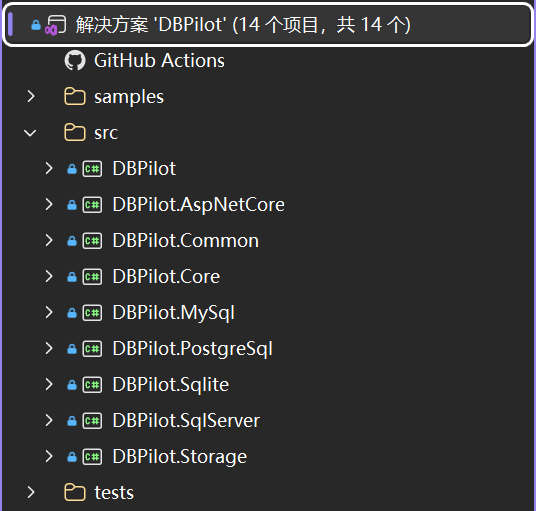Expand the DBPilot.Common project node

pyautogui.click(x=49, y=240)
